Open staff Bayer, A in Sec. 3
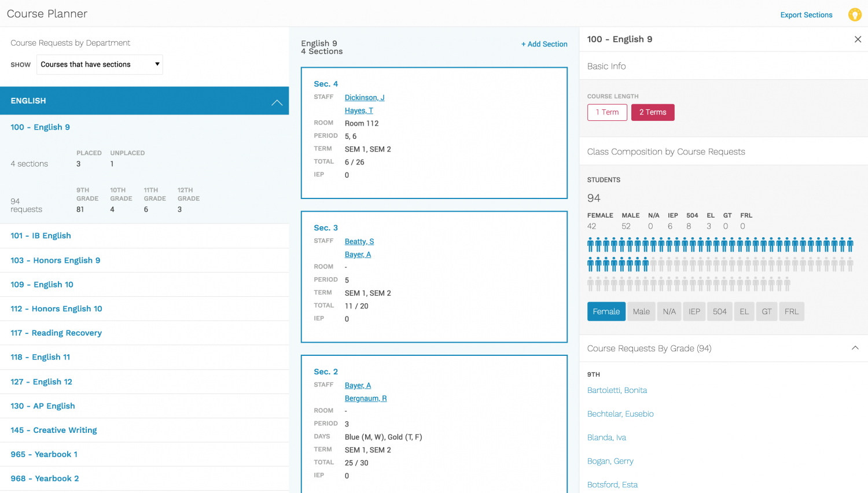This screenshot has height=493, width=868. click(x=358, y=255)
